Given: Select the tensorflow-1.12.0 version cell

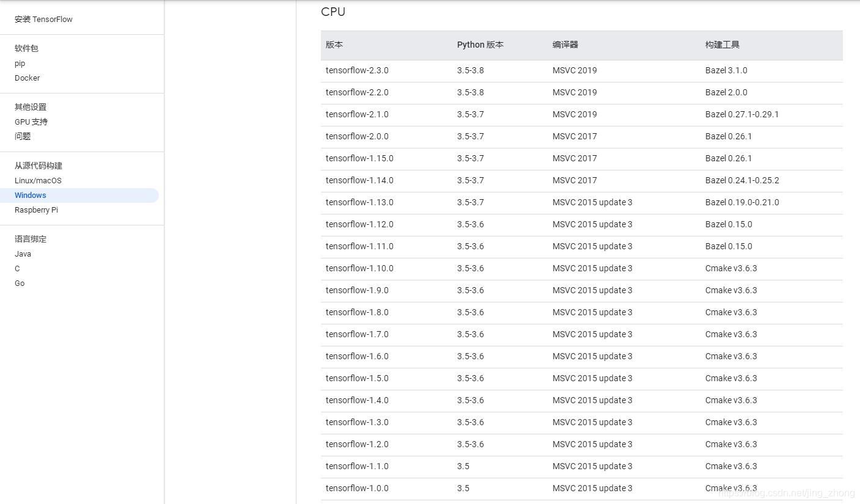Looking at the screenshot, I should [359, 224].
